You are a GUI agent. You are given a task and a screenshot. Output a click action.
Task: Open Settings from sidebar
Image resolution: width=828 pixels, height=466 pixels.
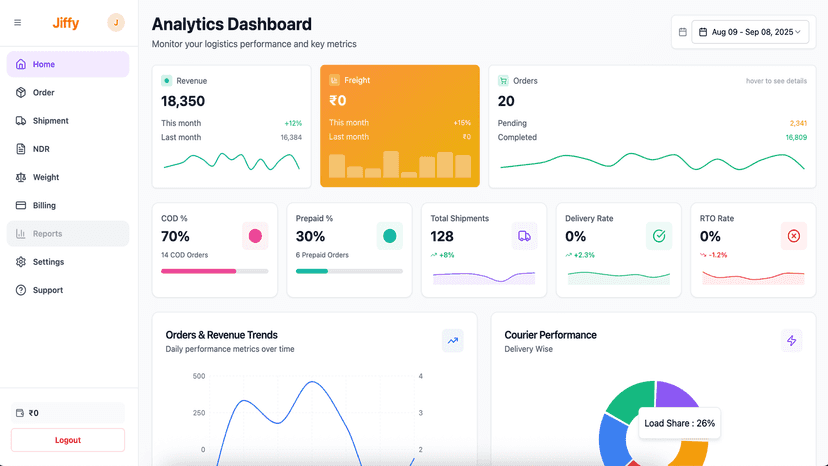68,262
